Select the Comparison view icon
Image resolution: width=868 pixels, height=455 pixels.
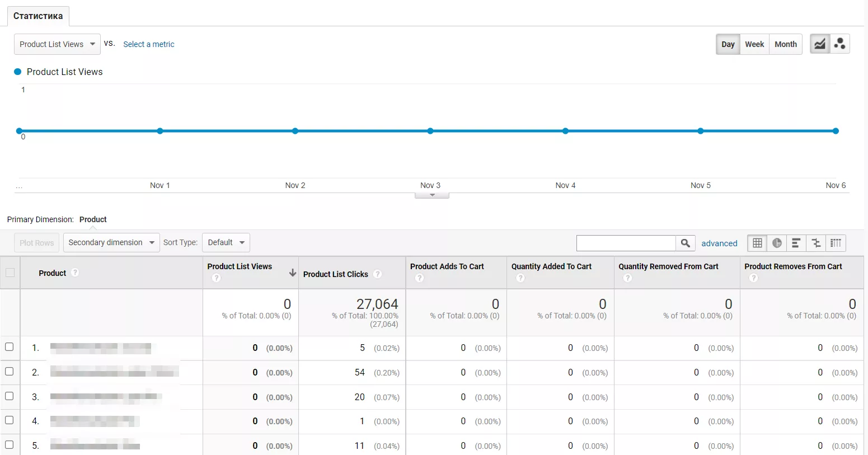[x=816, y=243]
